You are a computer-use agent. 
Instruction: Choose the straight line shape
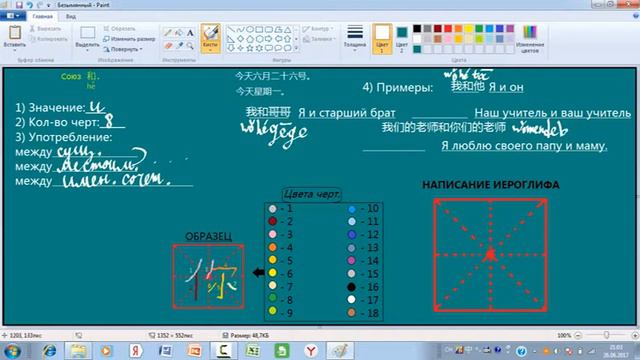coord(231,29)
